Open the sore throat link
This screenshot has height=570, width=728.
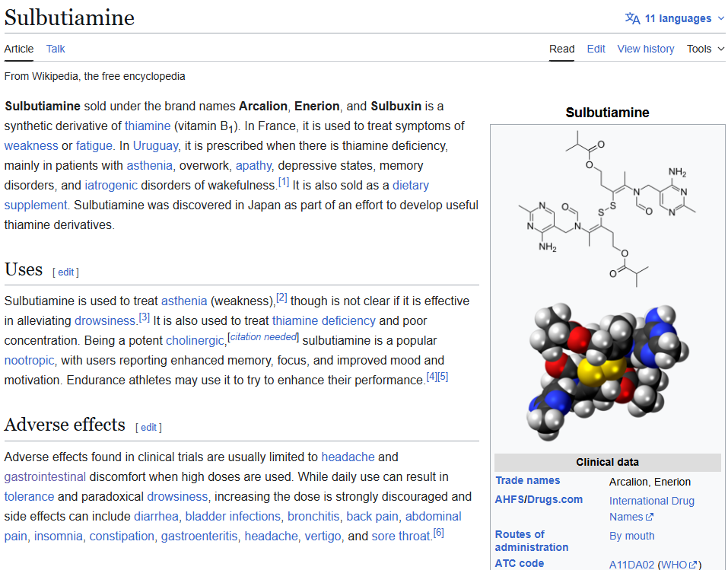click(401, 537)
